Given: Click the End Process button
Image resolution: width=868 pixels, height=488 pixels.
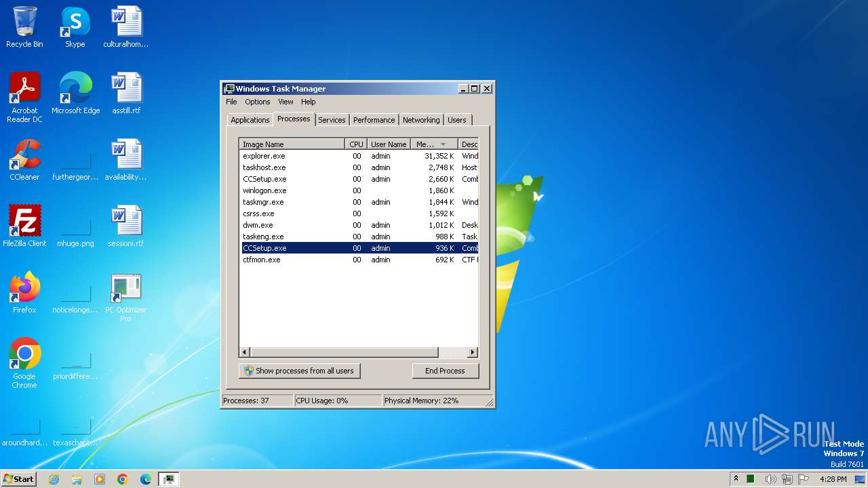Looking at the screenshot, I should [x=445, y=371].
